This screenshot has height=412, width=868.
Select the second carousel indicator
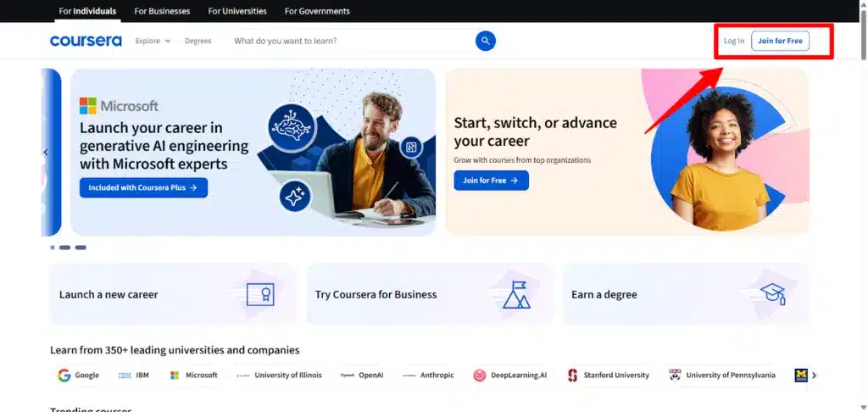point(64,248)
